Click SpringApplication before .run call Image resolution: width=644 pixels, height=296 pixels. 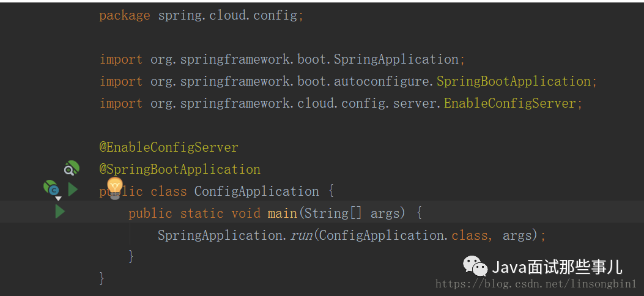pos(221,235)
